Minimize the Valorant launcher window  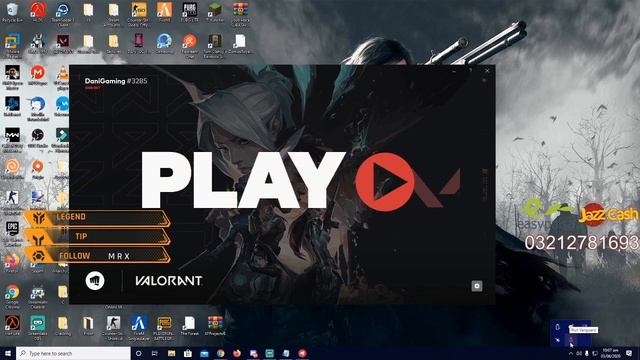[454, 71]
